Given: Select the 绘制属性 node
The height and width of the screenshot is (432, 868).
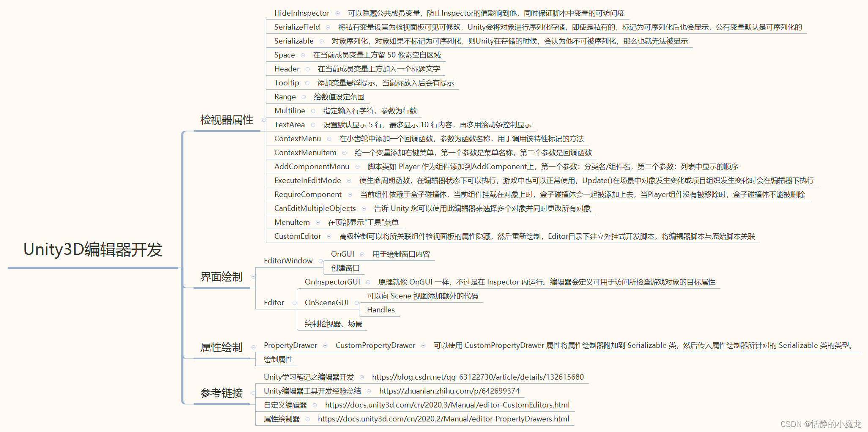Looking at the screenshot, I should coord(278,359).
